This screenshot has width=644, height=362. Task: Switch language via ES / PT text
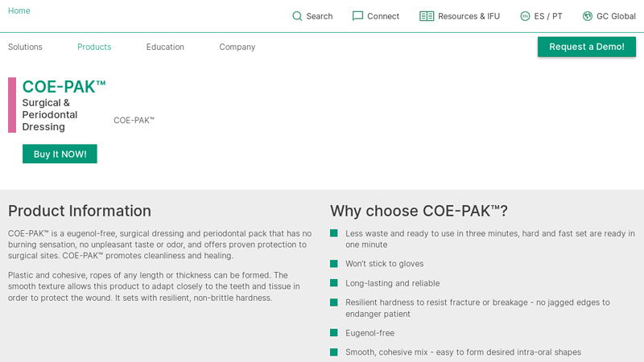click(548, 16)
